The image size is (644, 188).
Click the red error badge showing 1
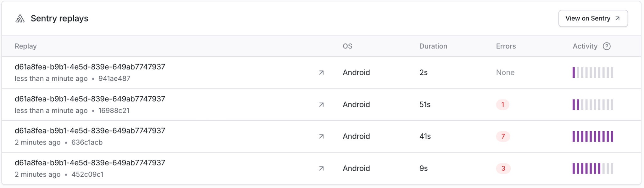(502, 105)
